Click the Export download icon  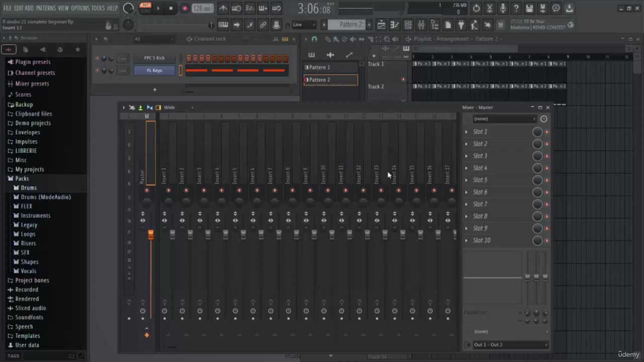click(x=569, y=9)
